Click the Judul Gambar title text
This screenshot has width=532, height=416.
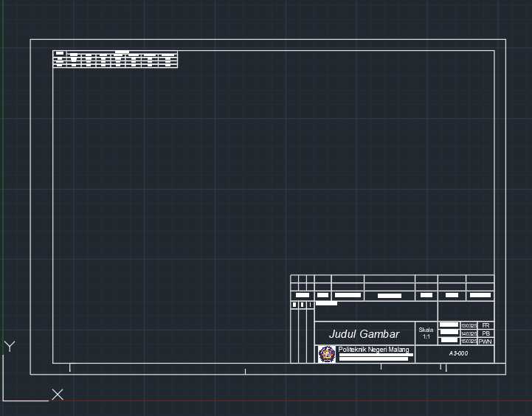click(x=364, y=334)
